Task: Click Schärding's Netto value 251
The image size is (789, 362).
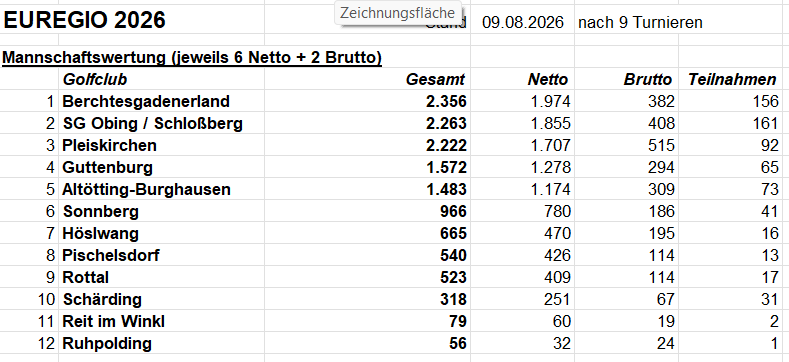Action: coord(557,300)
